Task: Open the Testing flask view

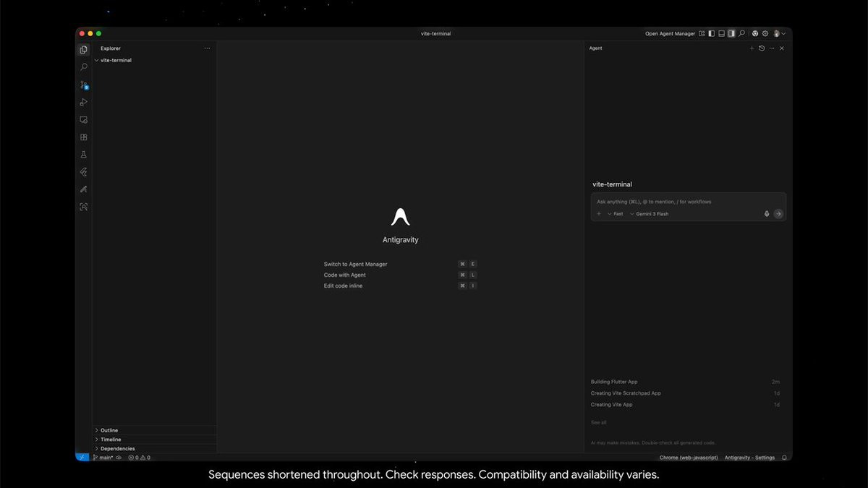Action: (84, 155)
